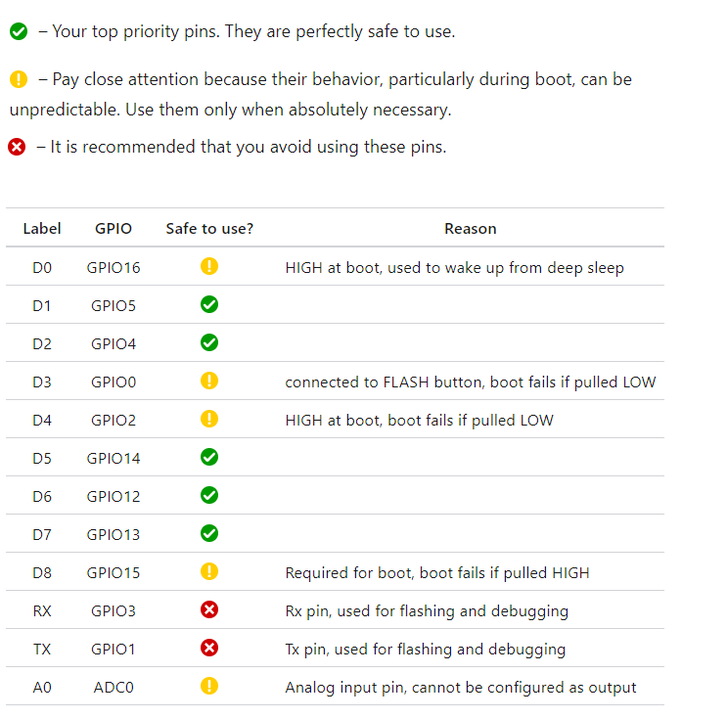
Task: Click the 'GPIO' column header
Action: click(114, 229)
